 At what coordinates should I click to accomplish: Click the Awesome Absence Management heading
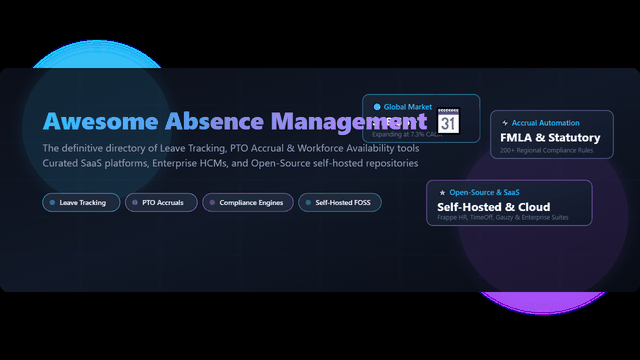(x=235, y=121)
